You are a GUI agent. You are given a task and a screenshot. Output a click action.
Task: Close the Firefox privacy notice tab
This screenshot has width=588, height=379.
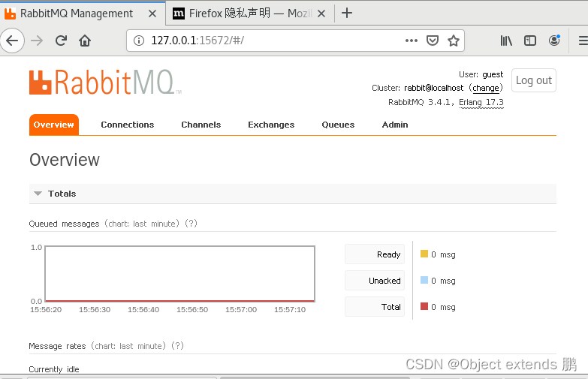pos(321,14)
